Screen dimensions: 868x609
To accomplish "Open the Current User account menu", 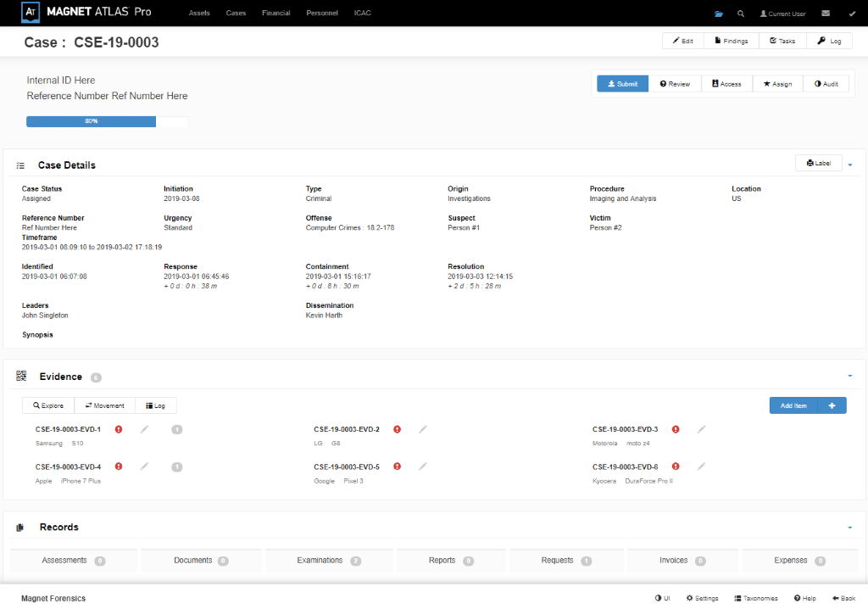I will pyautogui.click(x=782, y=14).
